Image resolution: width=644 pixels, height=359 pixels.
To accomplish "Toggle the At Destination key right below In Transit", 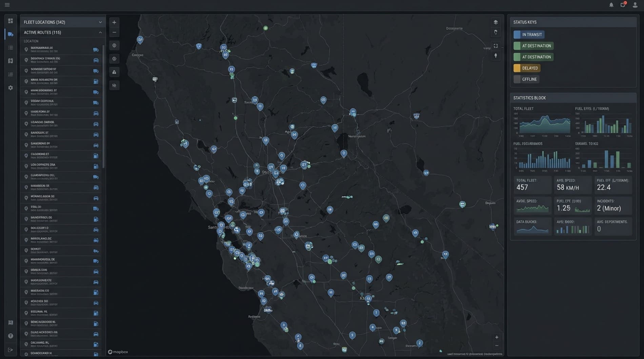I will point(534,46).
